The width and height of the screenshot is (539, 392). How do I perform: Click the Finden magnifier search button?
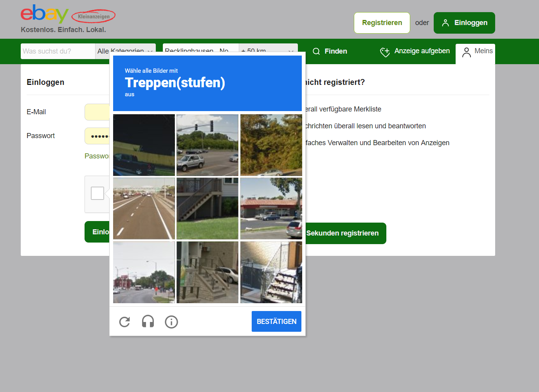point(330,51)
